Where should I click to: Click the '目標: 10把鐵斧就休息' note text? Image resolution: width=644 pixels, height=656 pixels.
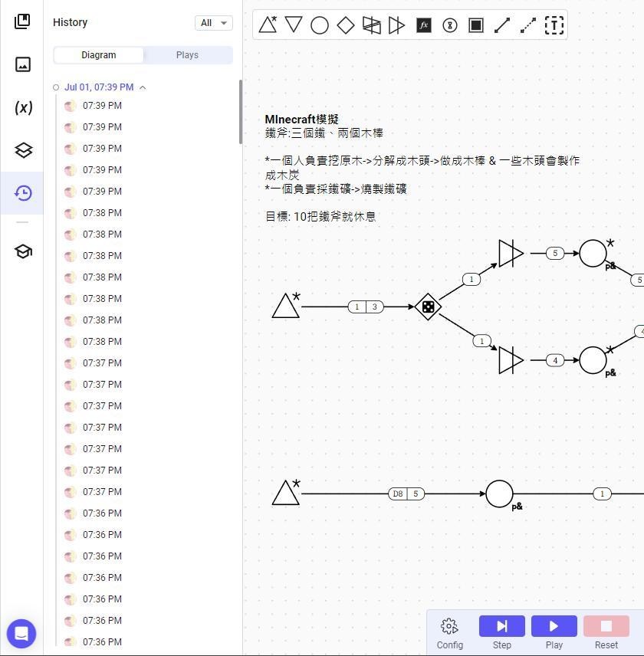click(320, 217)
